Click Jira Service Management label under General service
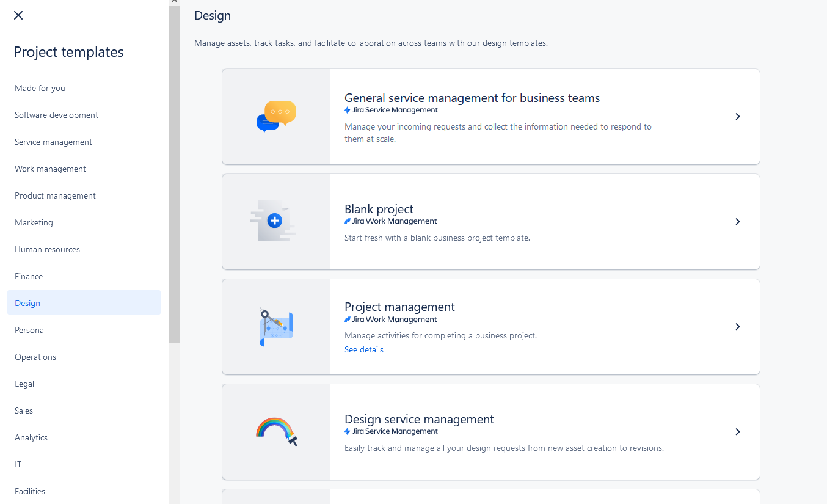The height and width of the screenshot is (504, 827). (x=391, y=110)
